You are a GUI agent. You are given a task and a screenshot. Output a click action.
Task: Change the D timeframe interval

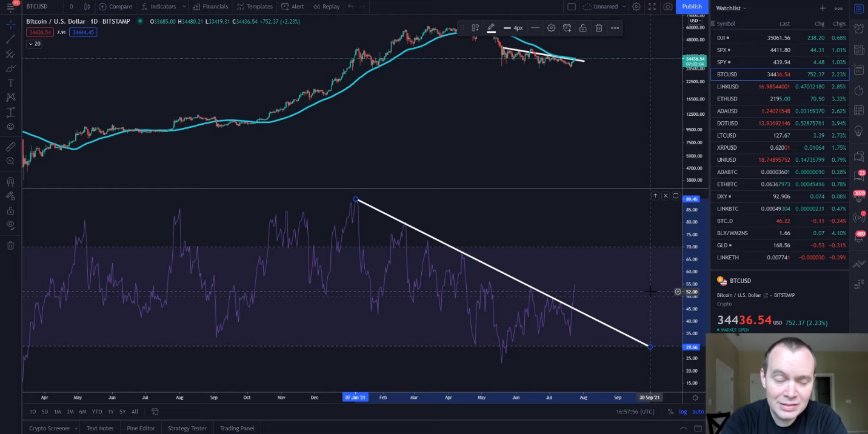pos(71,7)
